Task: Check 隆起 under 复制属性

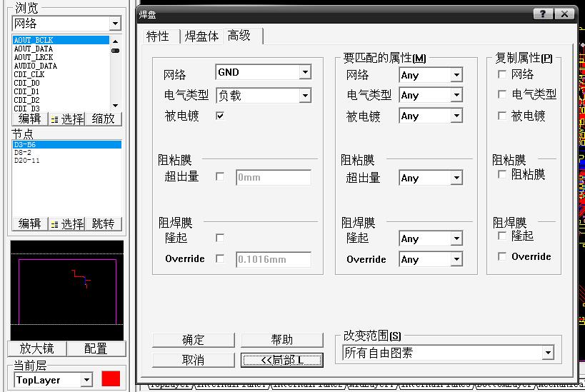Action: [502, 236]
